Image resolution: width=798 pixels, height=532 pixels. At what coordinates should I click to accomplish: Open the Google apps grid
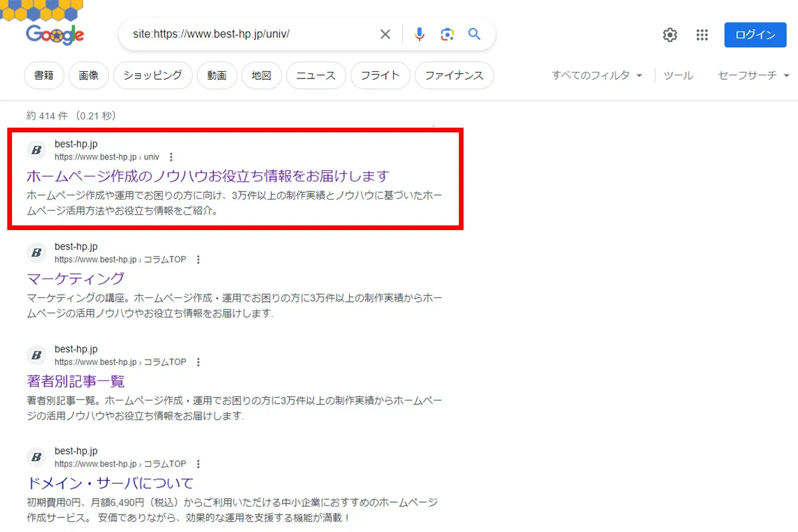pos(702,34)
